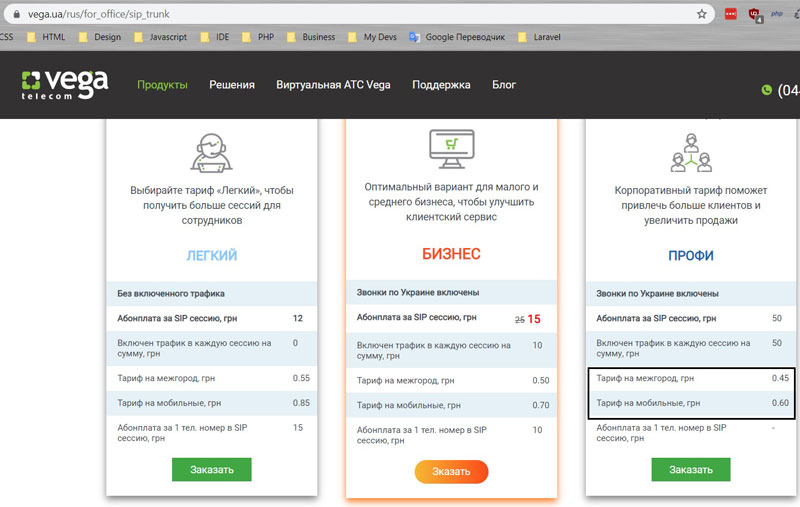800x507 pixels.
Task: Open the Продукты menu
Action: click(x=162, y=85)
